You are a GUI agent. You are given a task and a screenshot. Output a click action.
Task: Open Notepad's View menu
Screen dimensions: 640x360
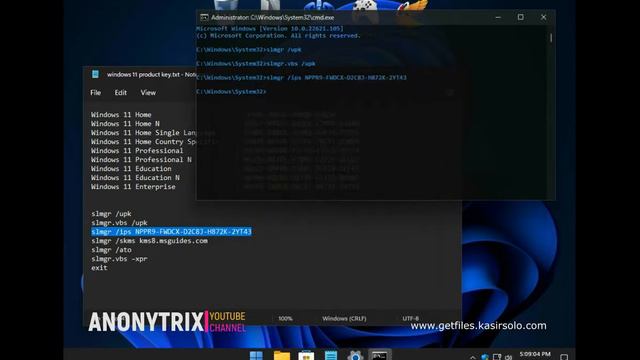148,93
